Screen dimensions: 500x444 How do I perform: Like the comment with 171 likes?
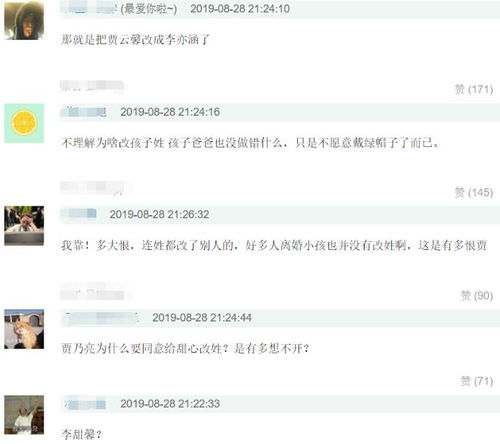coord(474,89)
